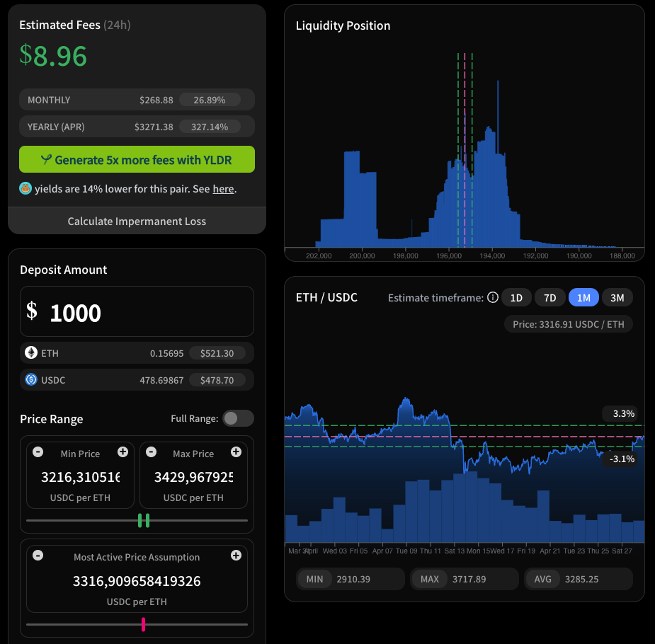Click the monthly $268.88 amount
The image size is (655, 644).
(156, 100)
